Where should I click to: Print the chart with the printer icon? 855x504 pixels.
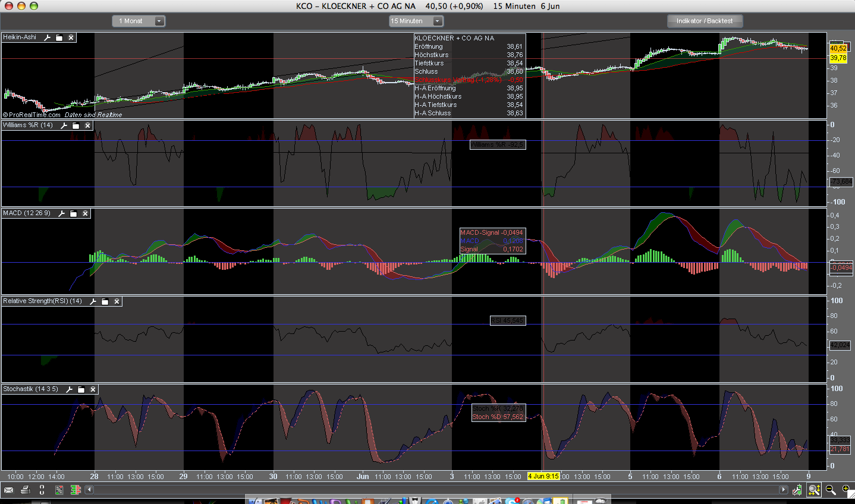pos(25,490)
